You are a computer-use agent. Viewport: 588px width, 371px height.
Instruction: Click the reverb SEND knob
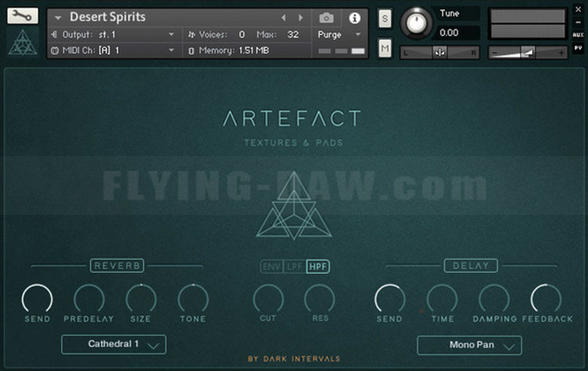click(x=37, y=299)
